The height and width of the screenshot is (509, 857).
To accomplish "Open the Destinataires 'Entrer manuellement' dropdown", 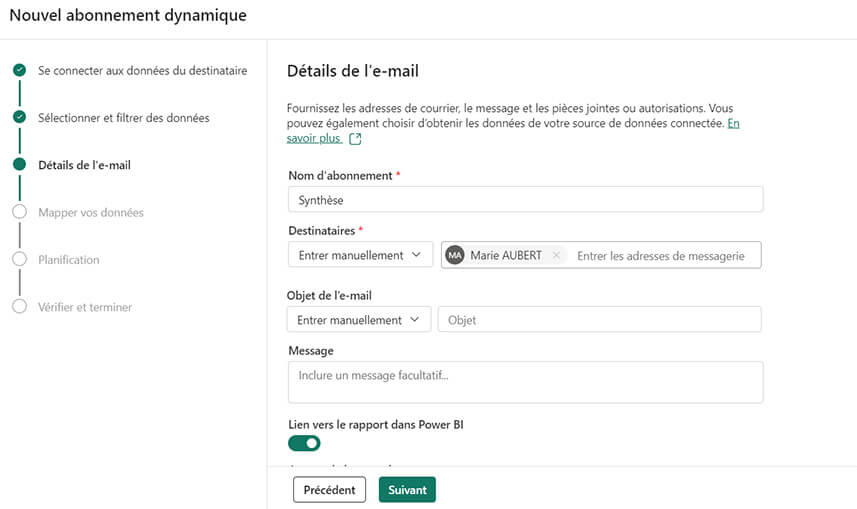I will (360, 255).
